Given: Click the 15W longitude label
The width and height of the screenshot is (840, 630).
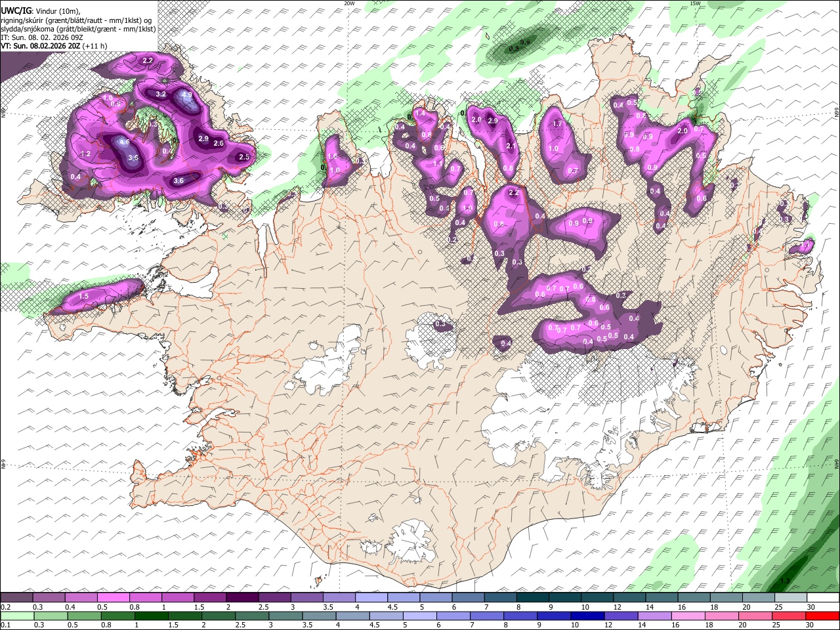Looking at the screenshot, I should [x=695, y=3].
